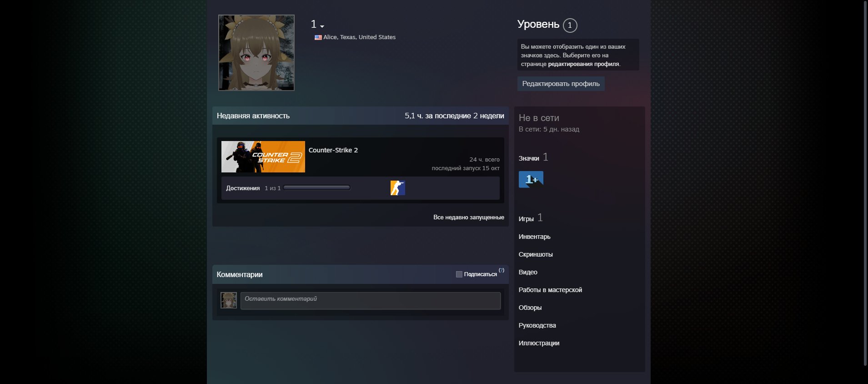The height and width of the screenshot is (384, 868).
Task: Open Скриншоты from the sidebar
Action: coord(535,254)
